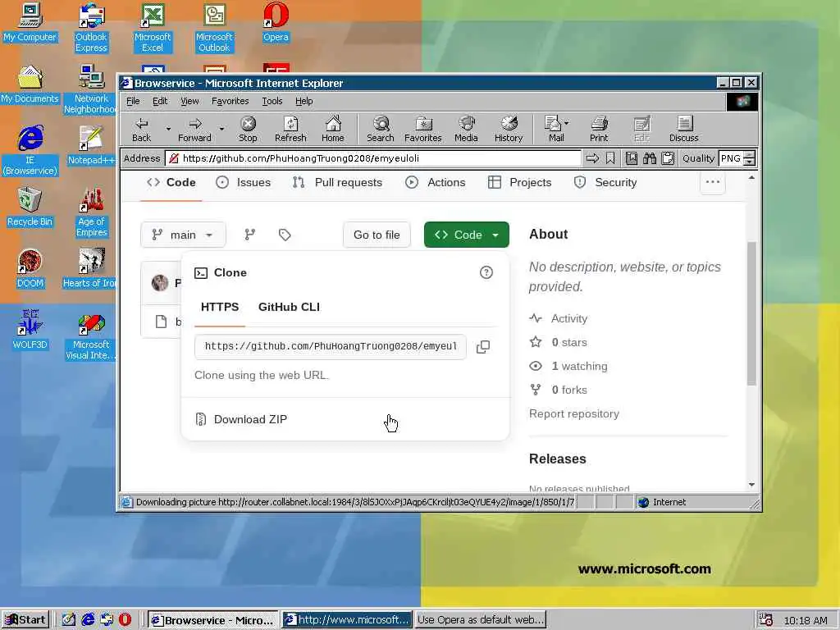Click the Start button

(x=25, y=619)
